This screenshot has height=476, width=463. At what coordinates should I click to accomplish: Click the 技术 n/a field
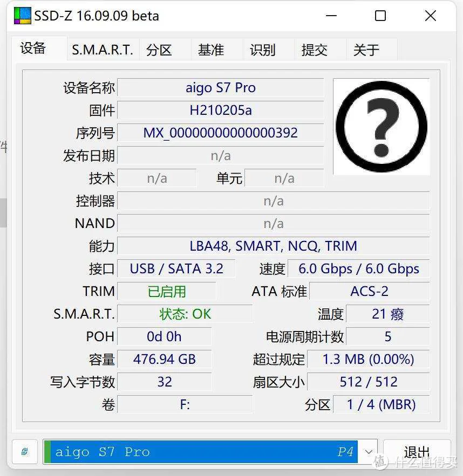coord(157,178)
